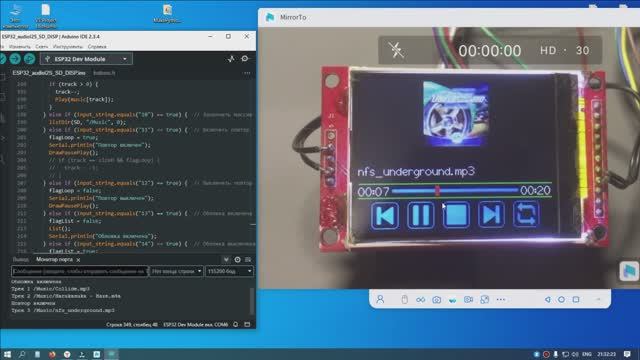Click the red progress marker on the track bar

click(437, 191)
